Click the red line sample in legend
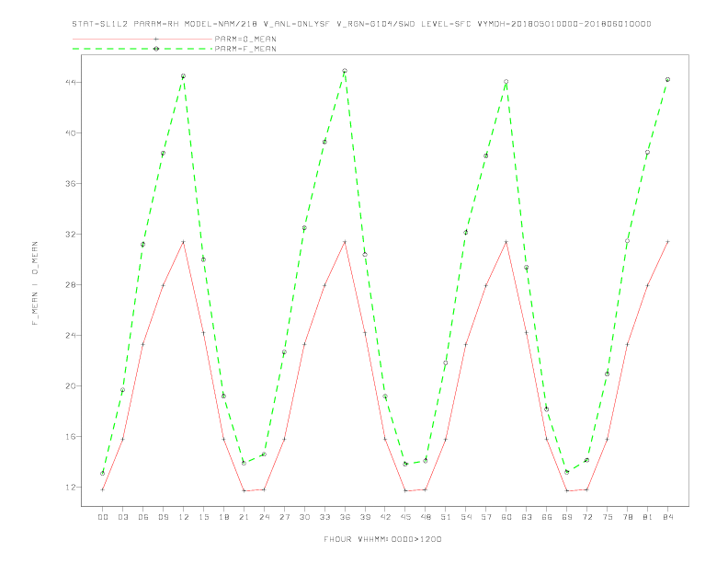The height and width of the screenshot is (563, 728). tap(142, 39)
